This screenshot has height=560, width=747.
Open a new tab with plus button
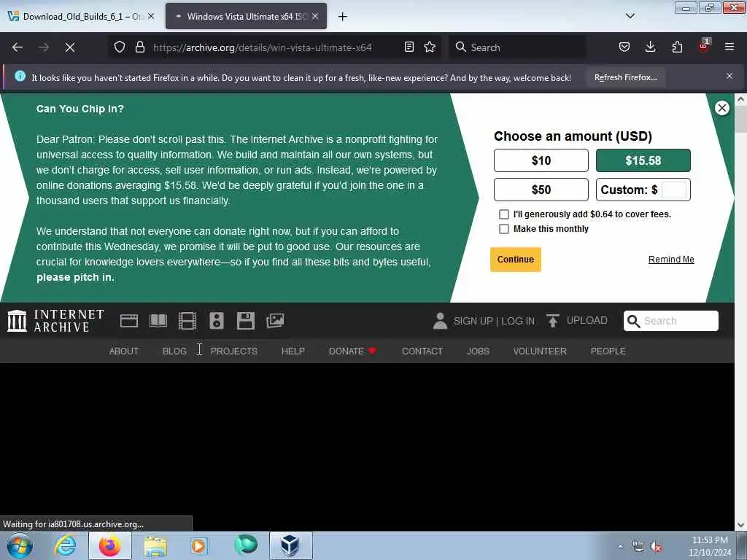click(343, 17)
